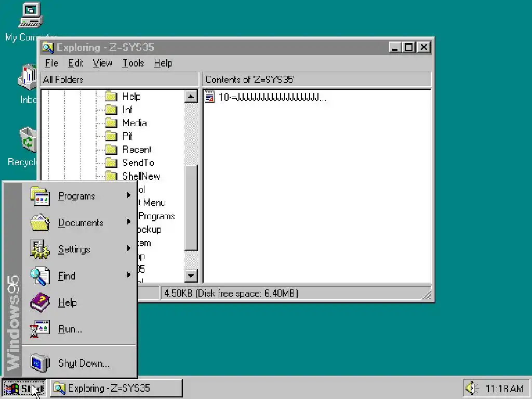This screenshot has height=399, width=532.
Task: Click the Media folder icon in tree
Action: click(111, 123)
